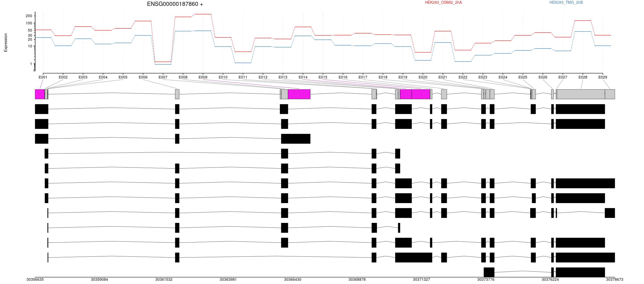This screenshot has width=644, height=284.
Task: Click exon label E021
Action: click(x=443, y=77)
